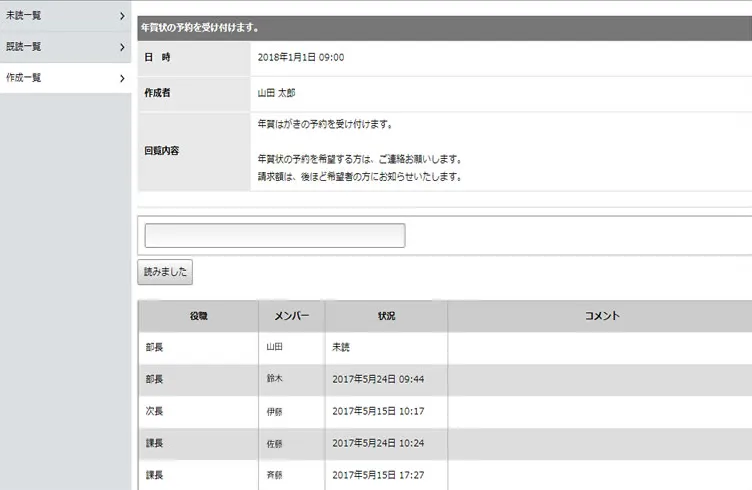Screen dimensions: 752x490
Task: Click the timestamp 2017年5月24日 10:24
Action: [x=378, y=443]
